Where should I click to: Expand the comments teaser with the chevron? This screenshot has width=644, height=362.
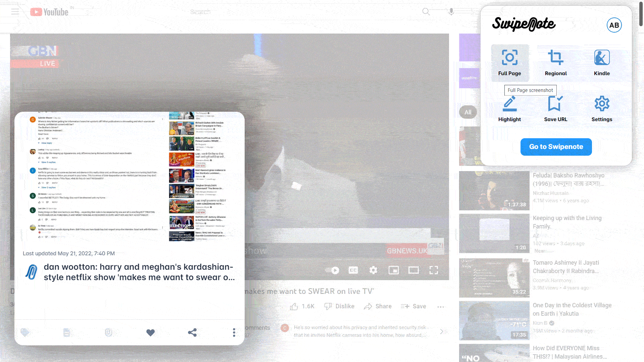(442, 331)
